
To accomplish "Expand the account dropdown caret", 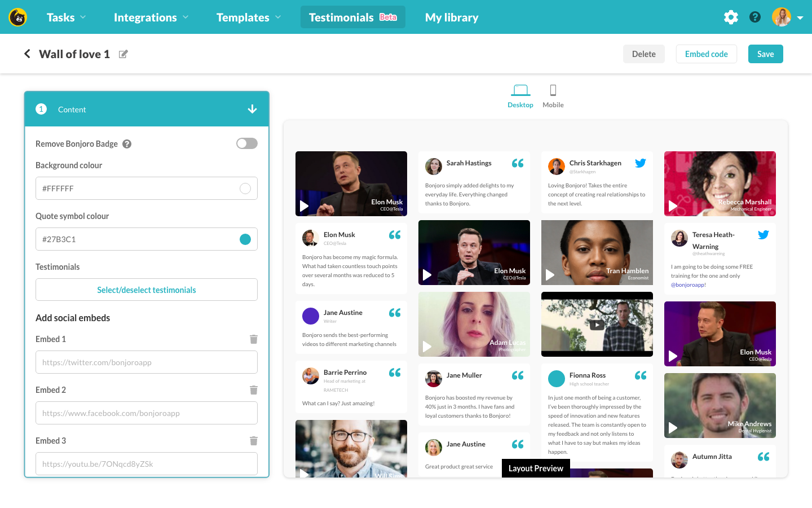I will tap(800, 17).
